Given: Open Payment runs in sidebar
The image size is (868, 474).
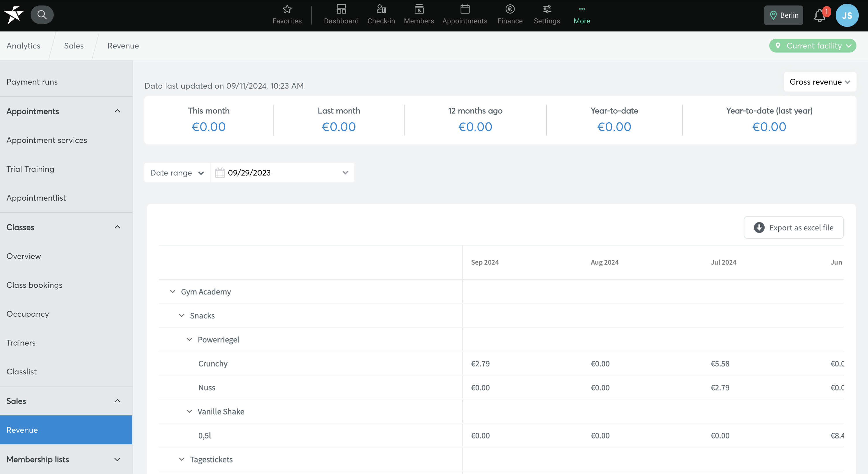Looking at the screenshot, I should (66, 82).
